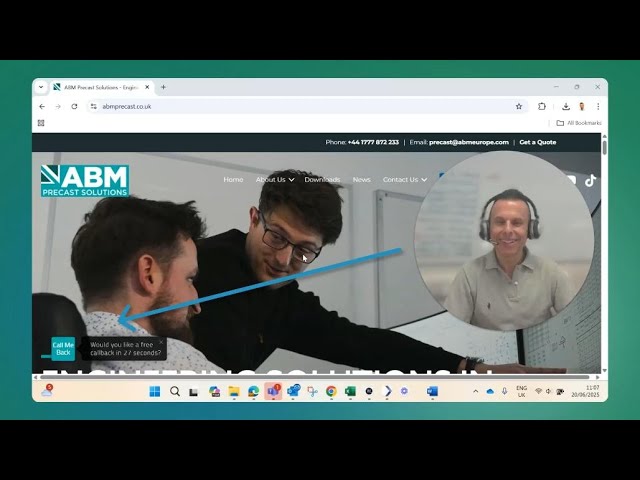Screen dimensions: 640x480
Task: Email precast@abmeurope.com link
Action: [469, 142]
